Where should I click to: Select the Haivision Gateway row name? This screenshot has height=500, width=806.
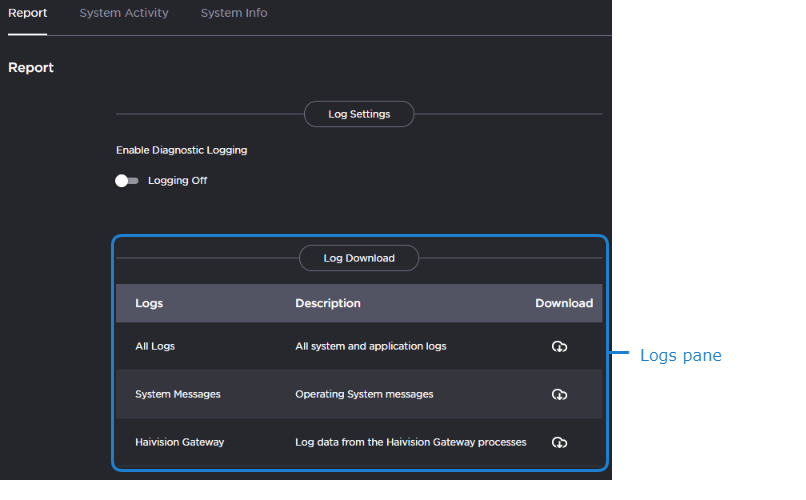pyautogui.click(x=180, y=442)
